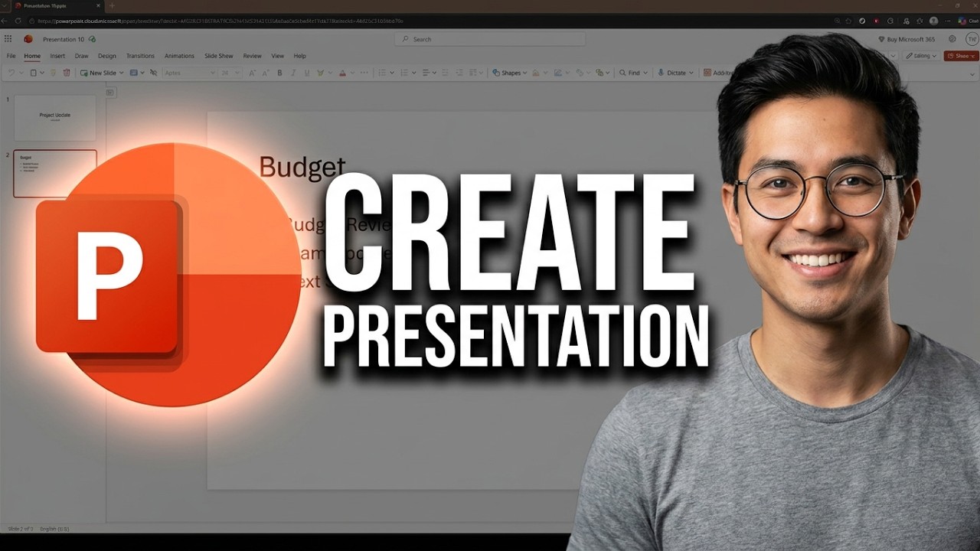
Task: Open the Aptos font name box
Action: [x=190, y=73]
